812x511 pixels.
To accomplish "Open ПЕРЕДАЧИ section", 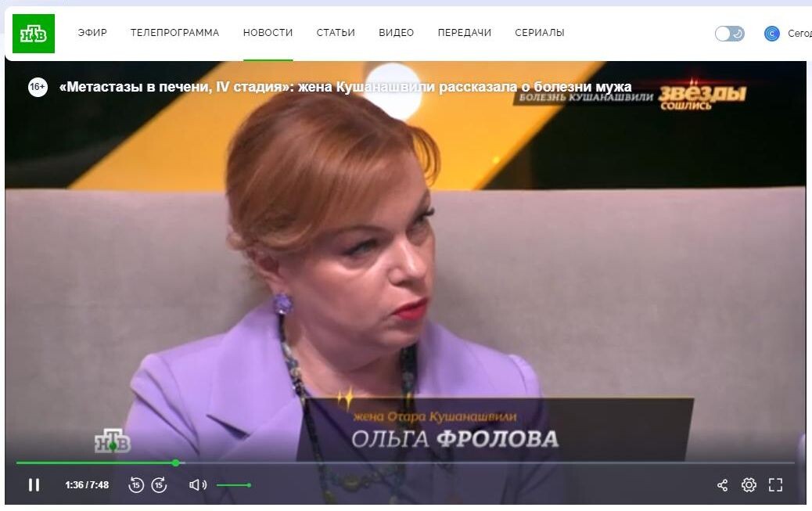I will (465, 33).
